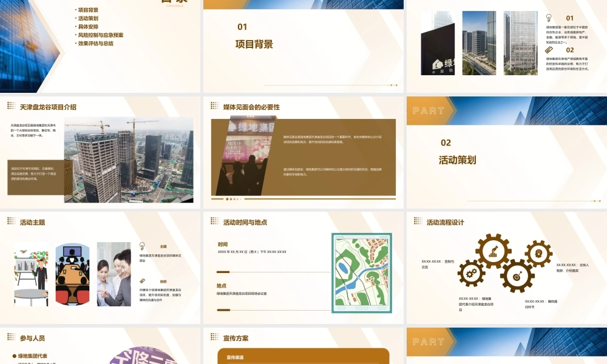The width and height of the screenshot is (607, 364).
Task: Click the 天津盘龙谷项目介绍 slide title
Action: point(48,107)
